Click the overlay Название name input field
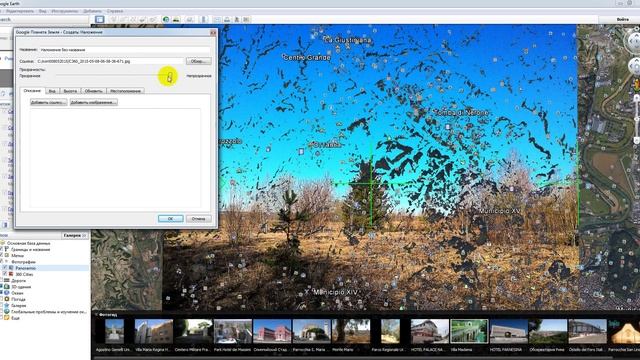The width and height of the screenshot is (640, 360). [124, 50]
